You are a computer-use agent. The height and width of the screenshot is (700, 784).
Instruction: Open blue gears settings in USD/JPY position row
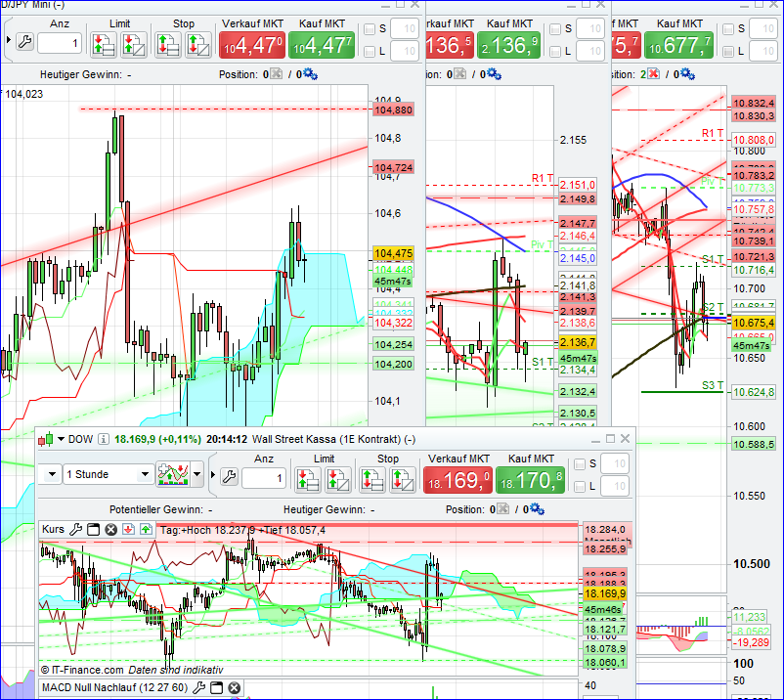(x=310, y=74)
